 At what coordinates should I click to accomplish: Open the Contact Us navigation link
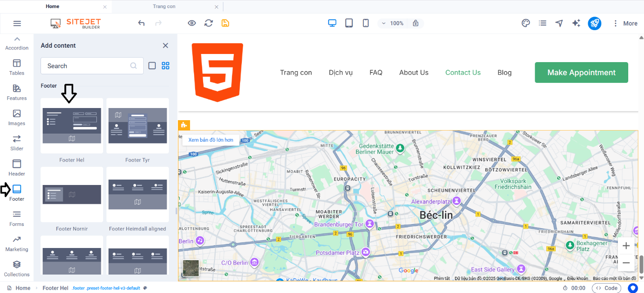(x=463, y=72)
